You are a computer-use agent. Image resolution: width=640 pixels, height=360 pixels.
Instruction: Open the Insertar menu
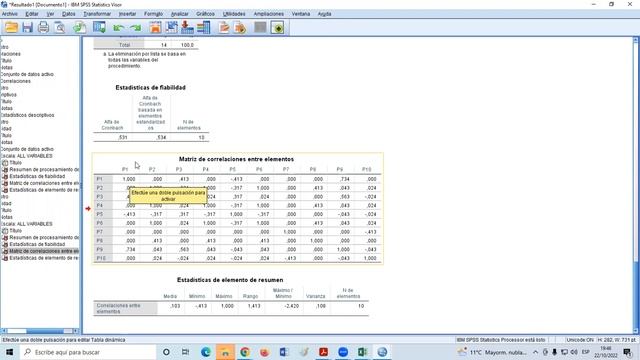coord(127,14)
